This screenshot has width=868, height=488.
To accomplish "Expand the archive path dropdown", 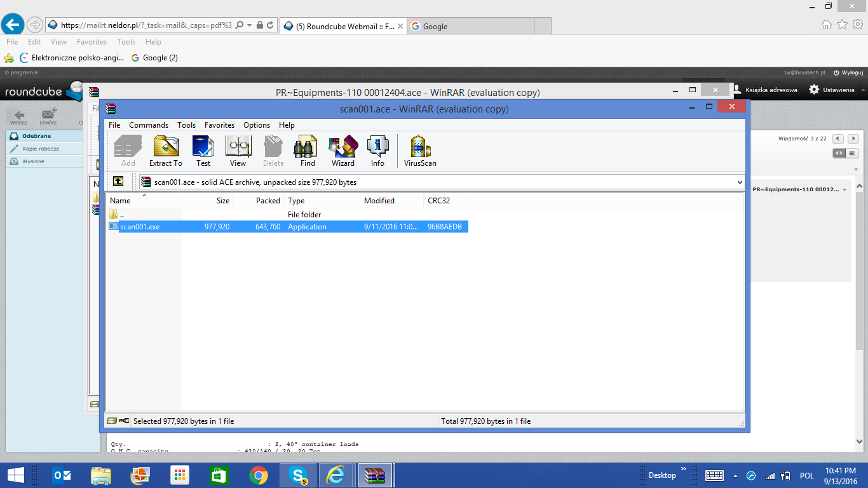I will (739, 182).
